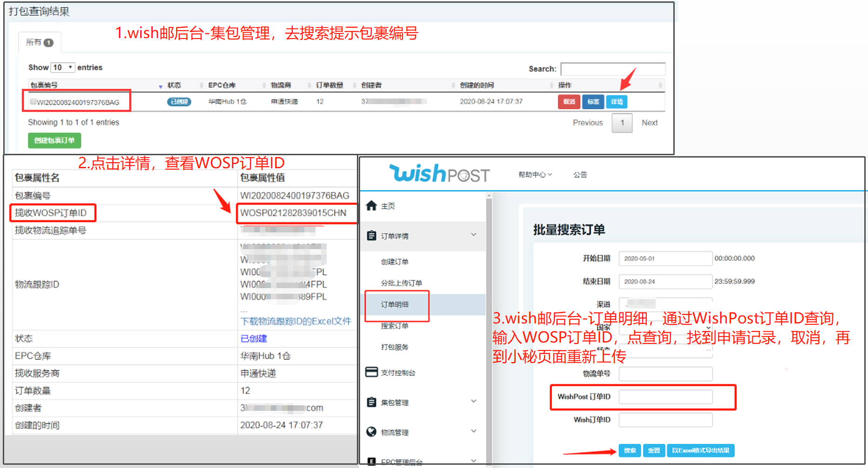The width and height of the screenshot is (868, 468).
Task: Click the red 取消 button
Action: coord(569,102)
